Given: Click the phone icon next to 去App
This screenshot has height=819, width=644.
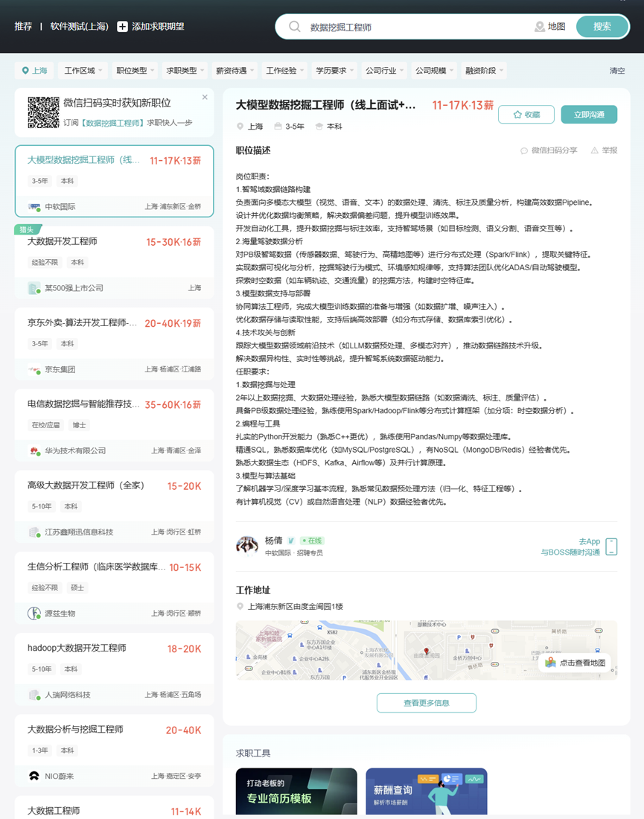Looking at the screenshot, I should click(611, 546).
